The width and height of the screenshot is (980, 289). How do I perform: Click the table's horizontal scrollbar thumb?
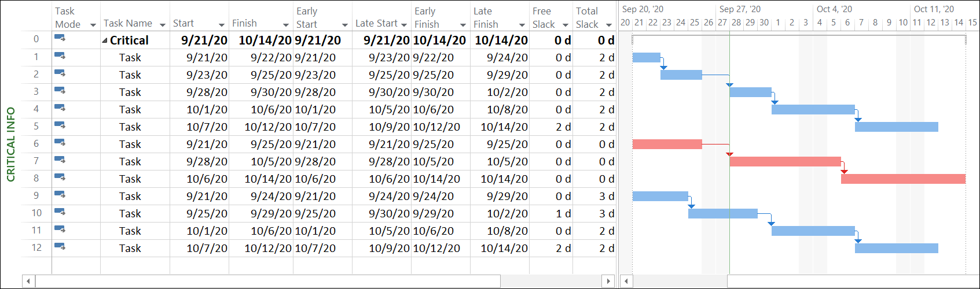[x=267, y=281]
